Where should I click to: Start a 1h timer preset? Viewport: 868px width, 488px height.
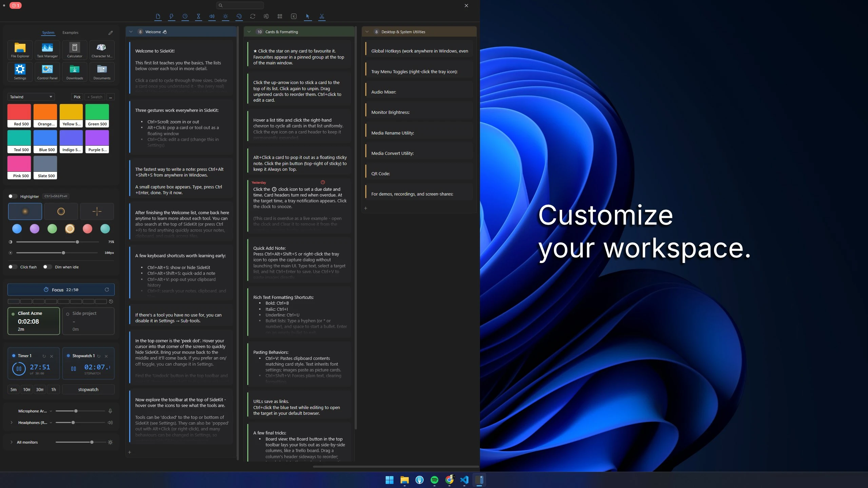pos(54,390)
